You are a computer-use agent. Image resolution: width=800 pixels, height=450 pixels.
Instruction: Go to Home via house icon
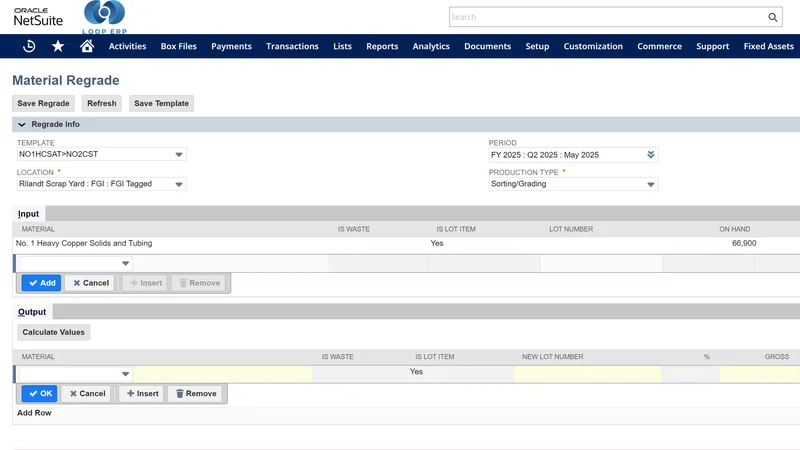[87, 46]
